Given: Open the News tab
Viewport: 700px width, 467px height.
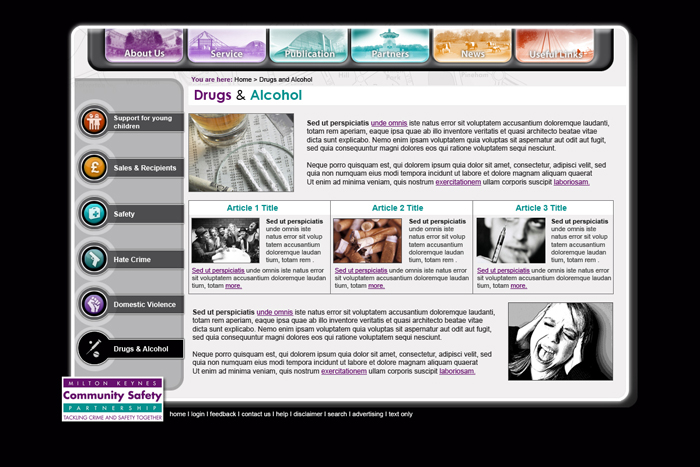Looking at the screenshot, I should coord(472,46).
